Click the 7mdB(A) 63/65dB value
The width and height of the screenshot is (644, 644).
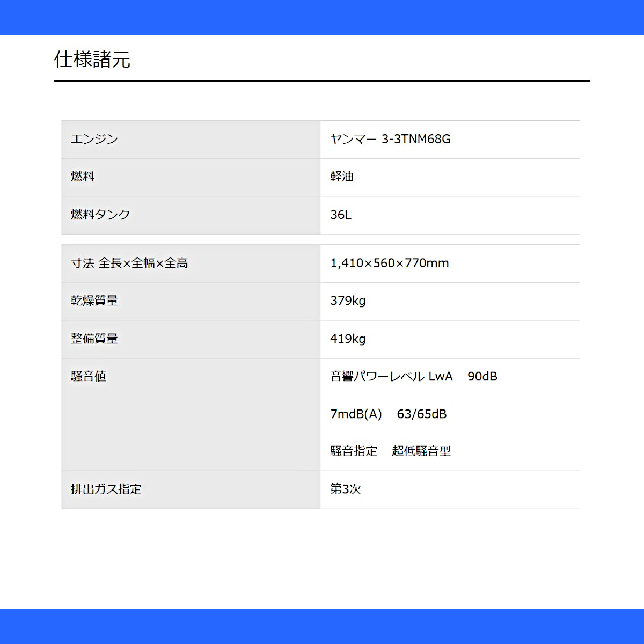[389, 414]
